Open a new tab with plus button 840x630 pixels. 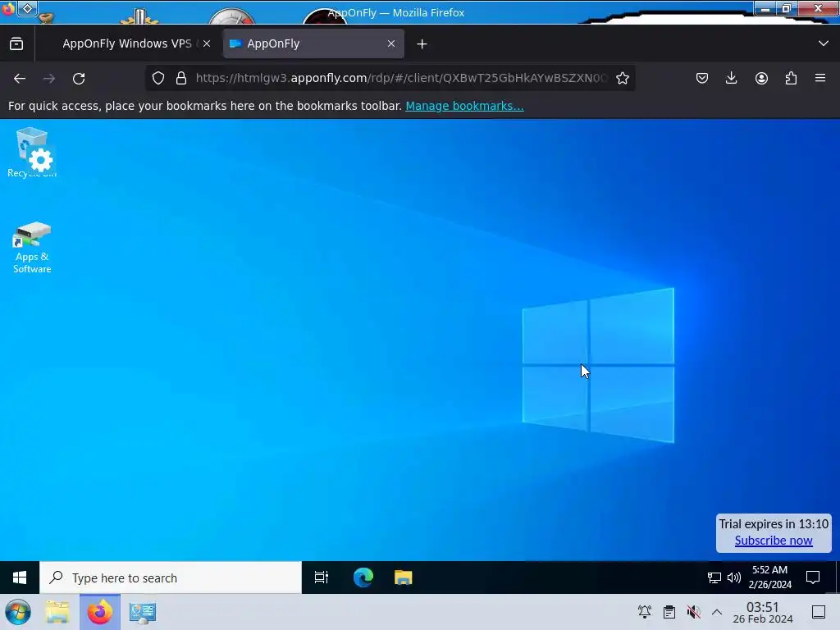tap(422, 44)
